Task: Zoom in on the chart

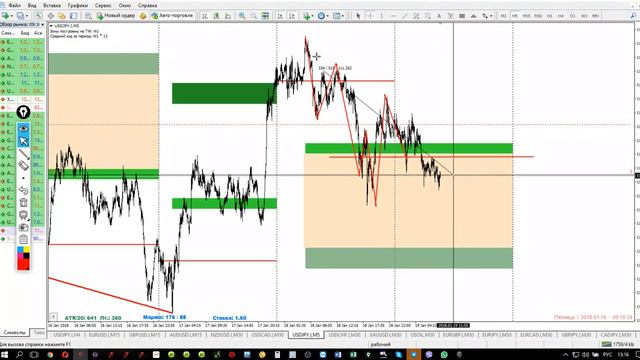Action: coord(242,16)
